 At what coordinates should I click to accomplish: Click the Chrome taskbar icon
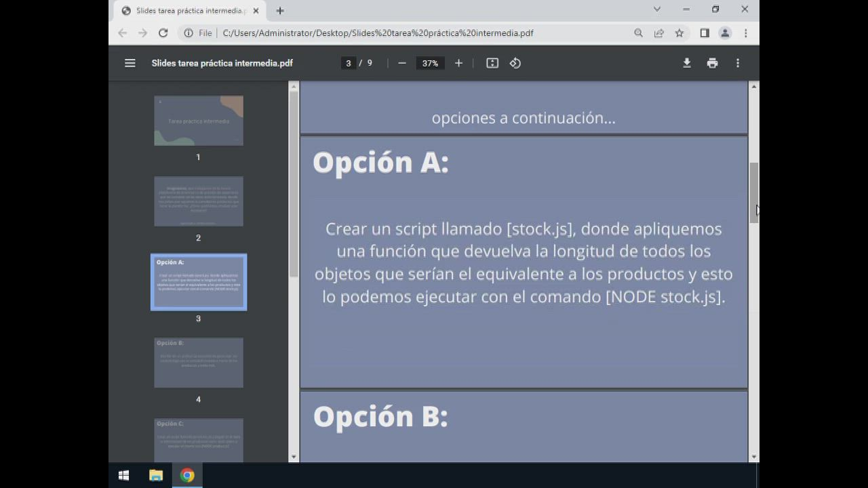click(x=187, y=476)
